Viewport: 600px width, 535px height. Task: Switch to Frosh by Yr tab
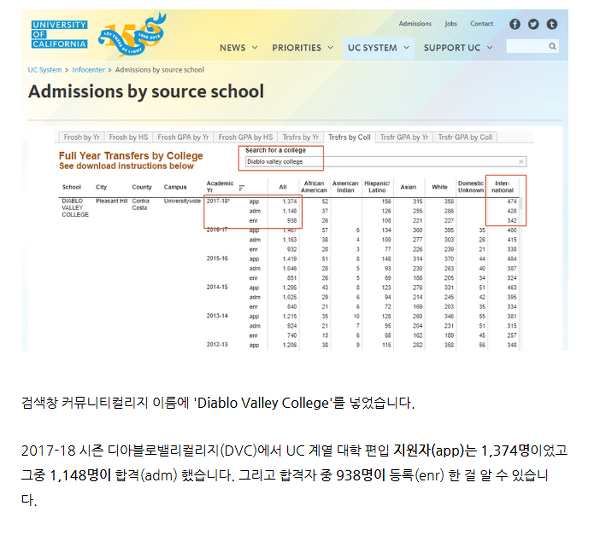(x=82, y=137)
